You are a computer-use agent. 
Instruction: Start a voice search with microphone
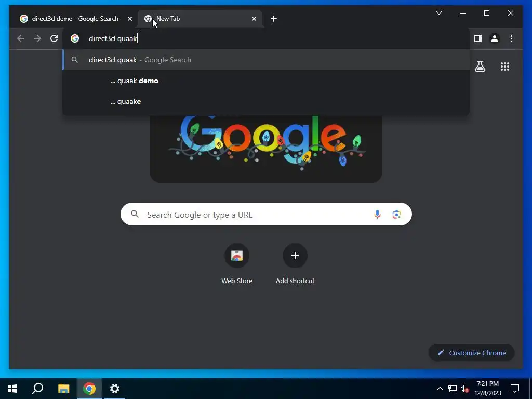pos(377,215)
